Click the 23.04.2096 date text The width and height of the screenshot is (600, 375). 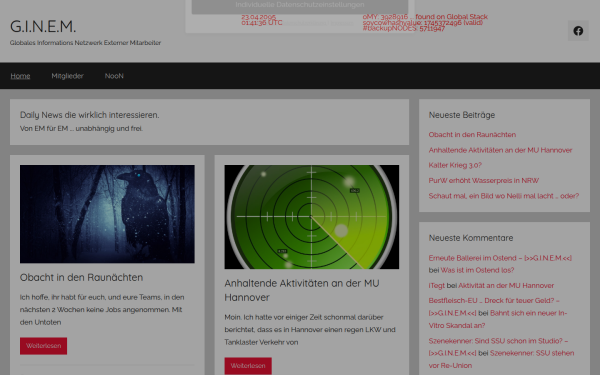click(259, 17)
